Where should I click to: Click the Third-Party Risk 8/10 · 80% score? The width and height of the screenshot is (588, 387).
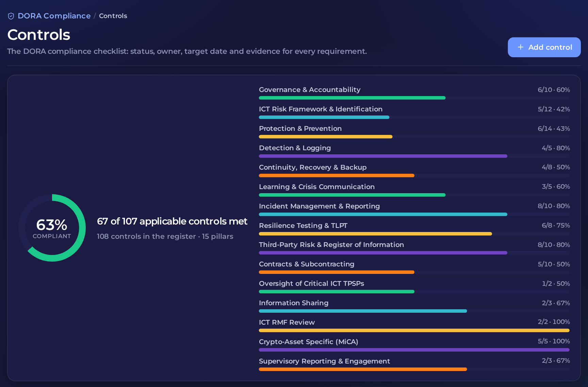tap(554, 245)
